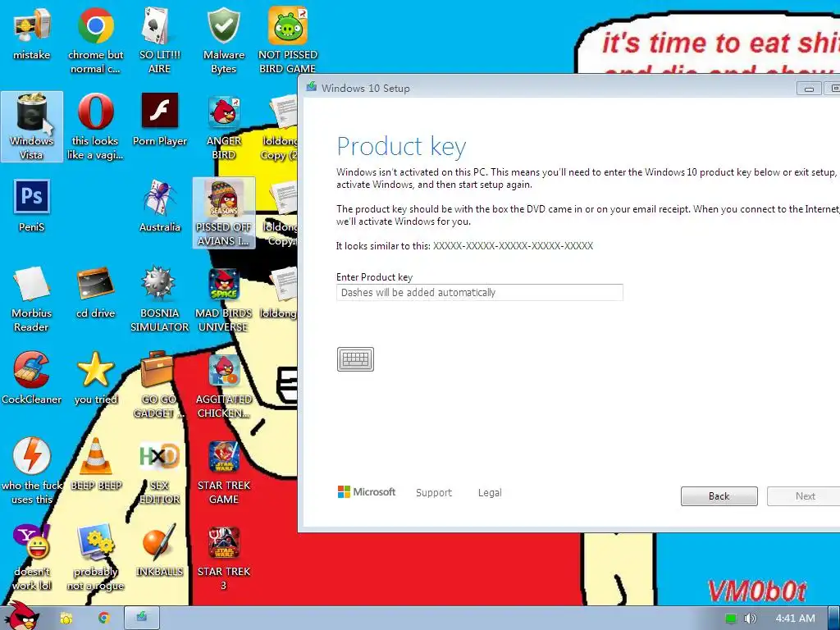Select the 'STAR TREK 3' icon
This screenshot has width=840, height=630.
[x=223, y=557]
